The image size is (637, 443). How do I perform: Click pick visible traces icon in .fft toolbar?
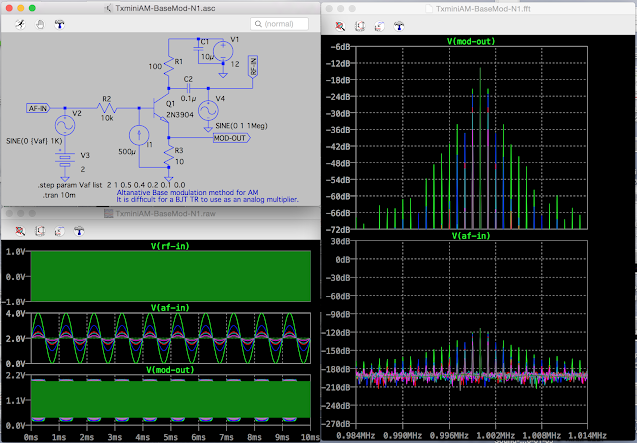click(x=379, y=26)
